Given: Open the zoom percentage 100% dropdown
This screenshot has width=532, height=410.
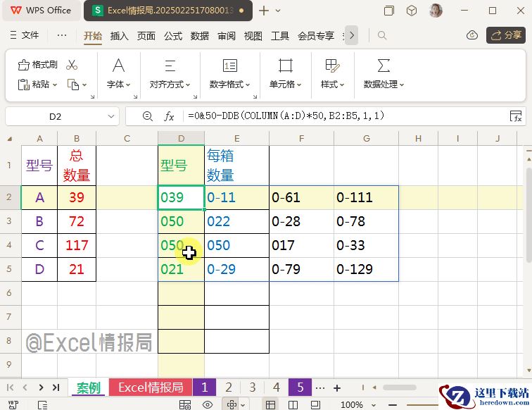Looking at the screenshot, I should (374, 405).
